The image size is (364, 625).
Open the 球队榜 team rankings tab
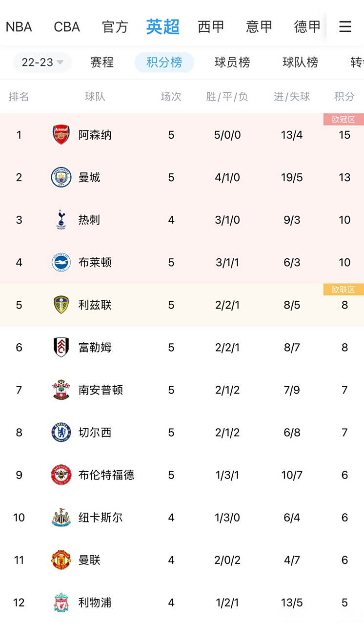click(300, 62)
